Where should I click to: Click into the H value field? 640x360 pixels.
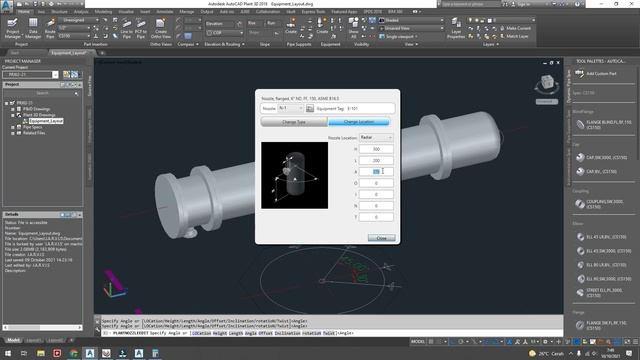click(376, 149)
